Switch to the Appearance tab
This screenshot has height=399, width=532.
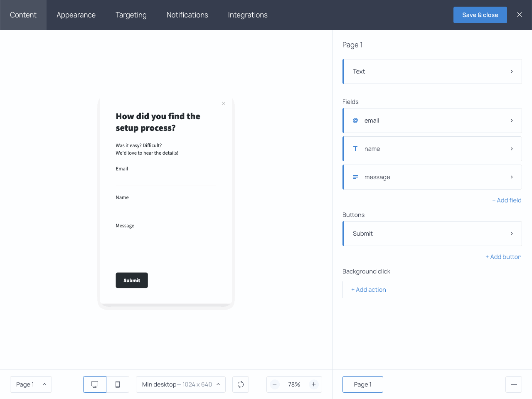pyautogui.click(x=76, y=15)
